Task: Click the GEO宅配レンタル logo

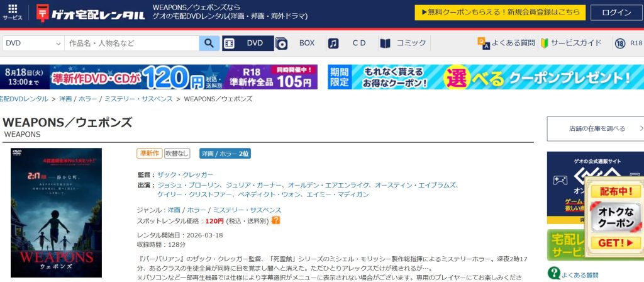Action: point(91,13)
